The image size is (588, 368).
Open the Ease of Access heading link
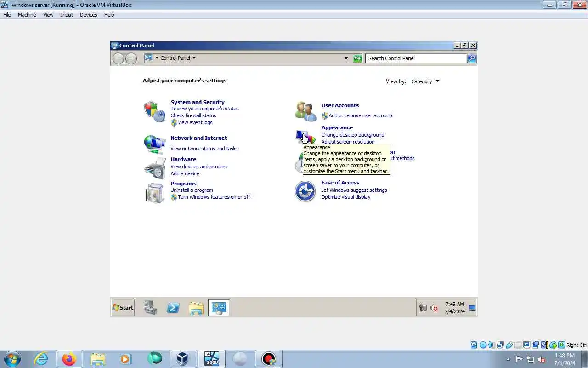(x=340, y=183)
